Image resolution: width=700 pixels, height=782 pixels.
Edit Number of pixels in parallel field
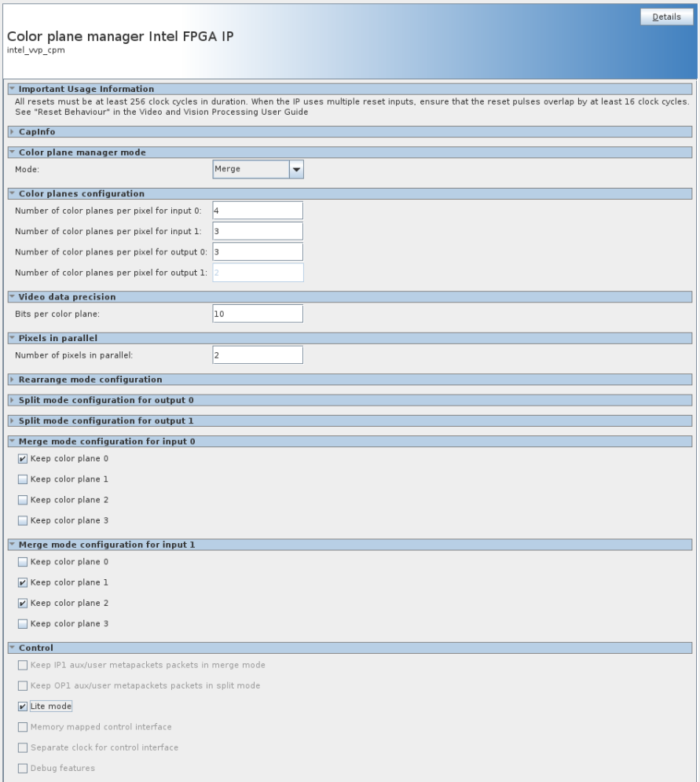click(258, 355)
